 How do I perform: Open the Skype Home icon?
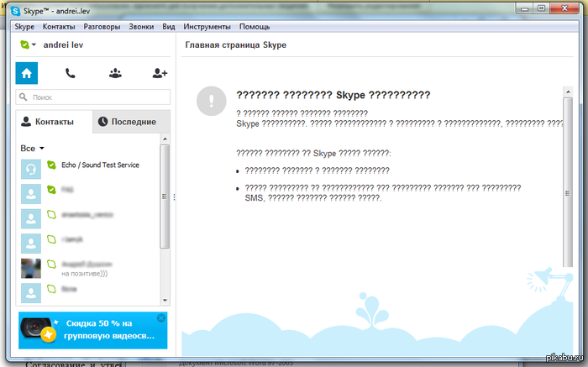[x=27, y=73]
